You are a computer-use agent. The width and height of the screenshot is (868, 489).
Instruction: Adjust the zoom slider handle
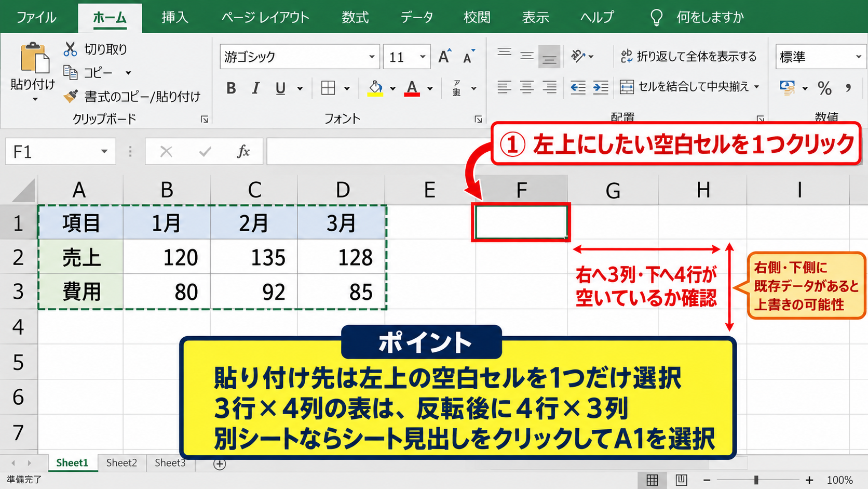click(756, 480)
